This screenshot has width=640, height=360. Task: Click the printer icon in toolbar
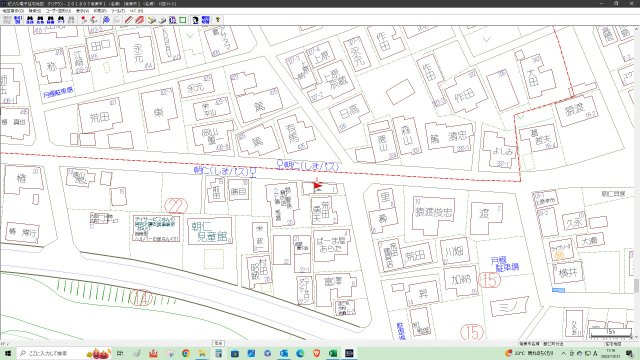click(151, 20)
